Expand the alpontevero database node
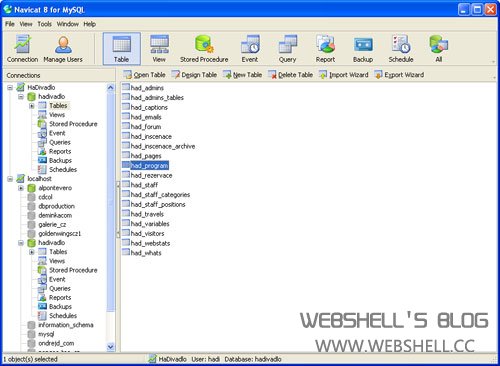 pos(21,188)
